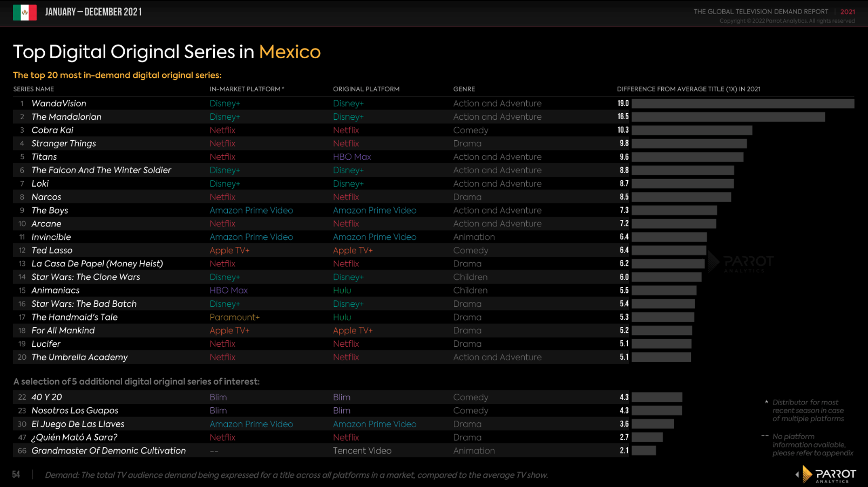Image resolution: width=868 pixels, height=487 pixels.
Task: Click the 'ORIGINAL PLATFORM' column header
Action: (x=366, y=89)
